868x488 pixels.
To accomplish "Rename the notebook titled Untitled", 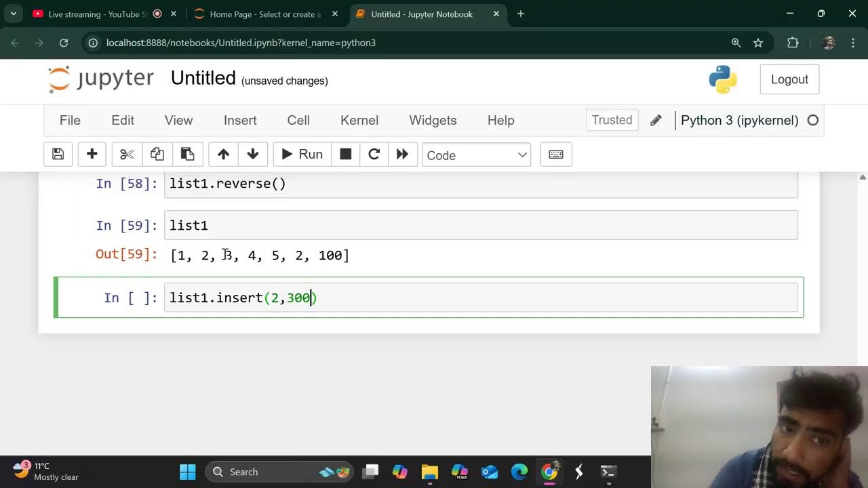I will click(203, 78).
